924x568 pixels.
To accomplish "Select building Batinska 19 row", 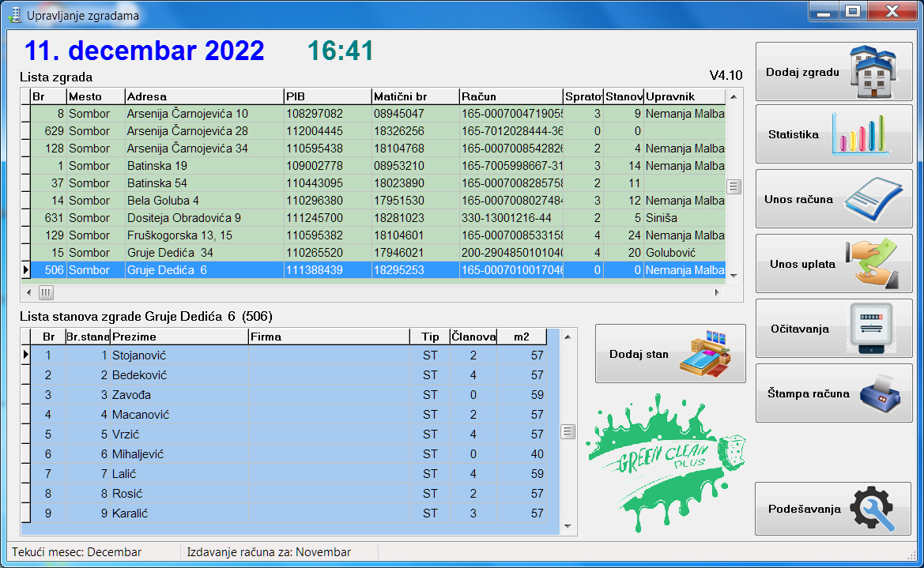I will [373, 166].
